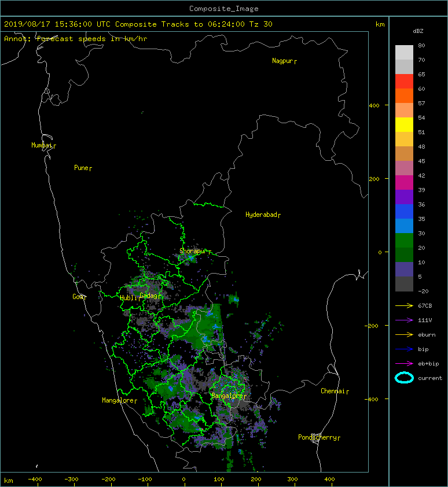This screenshot has width=448, height=487.
Task: Pick the red swatch on dBZ scale
Action: point(404,82)
